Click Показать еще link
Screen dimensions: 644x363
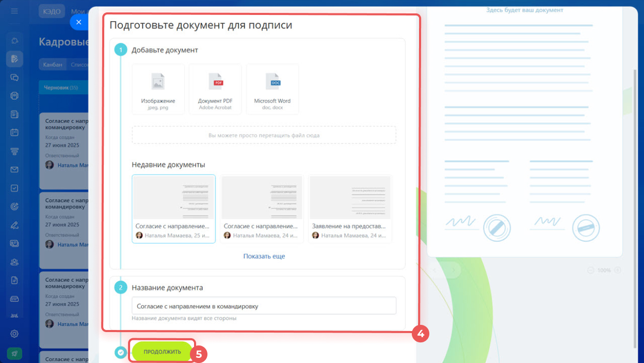click(x=264, y=256)
